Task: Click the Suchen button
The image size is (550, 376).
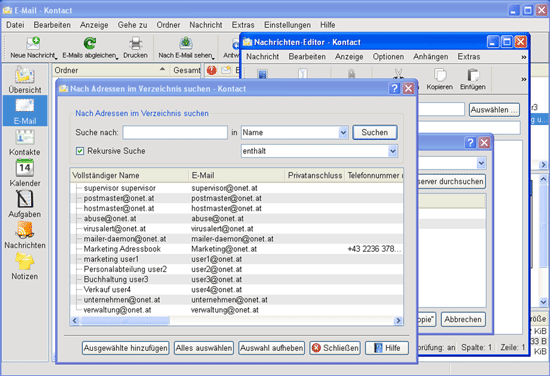Action: (375, 132)
